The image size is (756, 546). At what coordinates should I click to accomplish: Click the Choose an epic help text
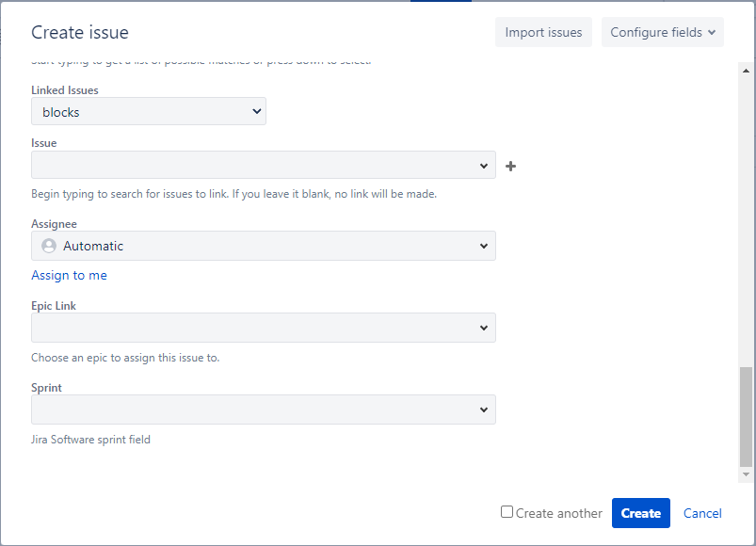pyautogui.click(x=125, y=358)
